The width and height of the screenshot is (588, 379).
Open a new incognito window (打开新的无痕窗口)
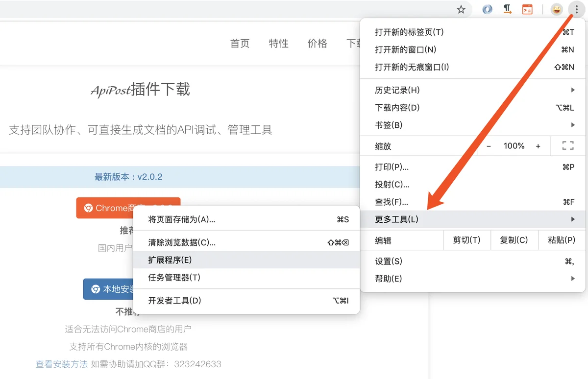tap(473, 67)
